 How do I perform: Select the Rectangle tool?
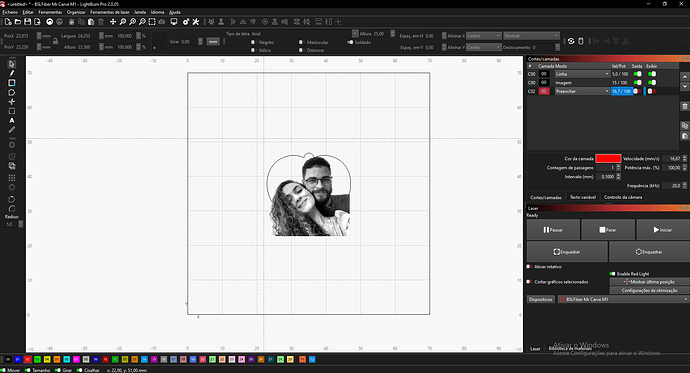[x=11, y=83]
